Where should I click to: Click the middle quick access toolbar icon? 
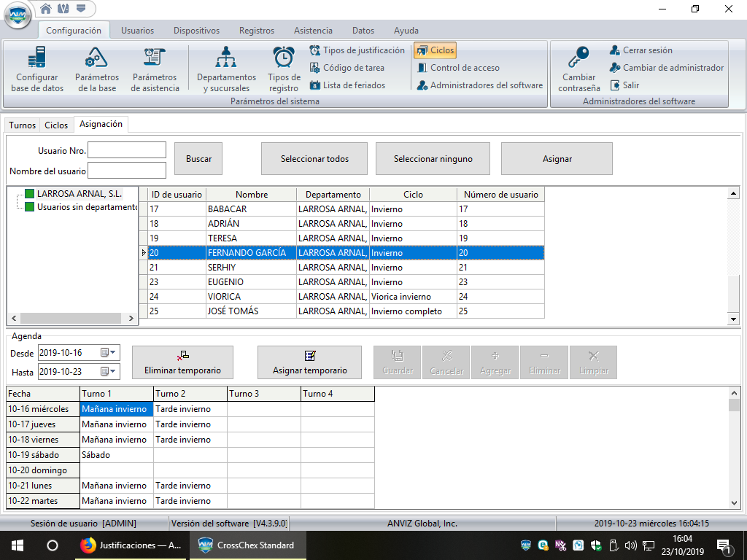tap(63, 9)
